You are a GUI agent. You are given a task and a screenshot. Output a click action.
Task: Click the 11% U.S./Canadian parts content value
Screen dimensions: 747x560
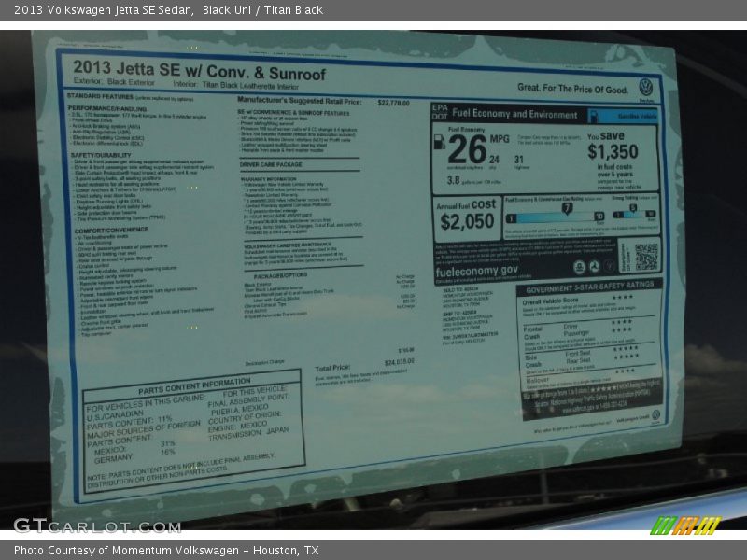pos(164,418)
